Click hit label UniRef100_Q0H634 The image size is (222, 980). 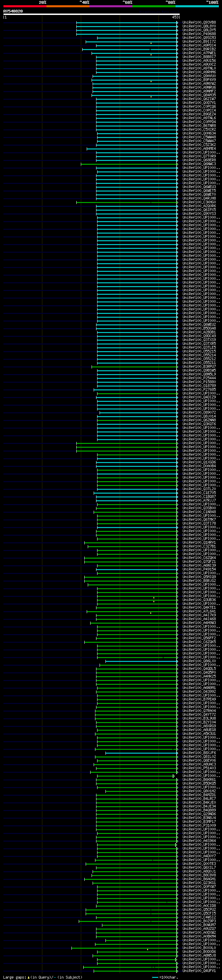pyautogui.click(x=199, y=133)
